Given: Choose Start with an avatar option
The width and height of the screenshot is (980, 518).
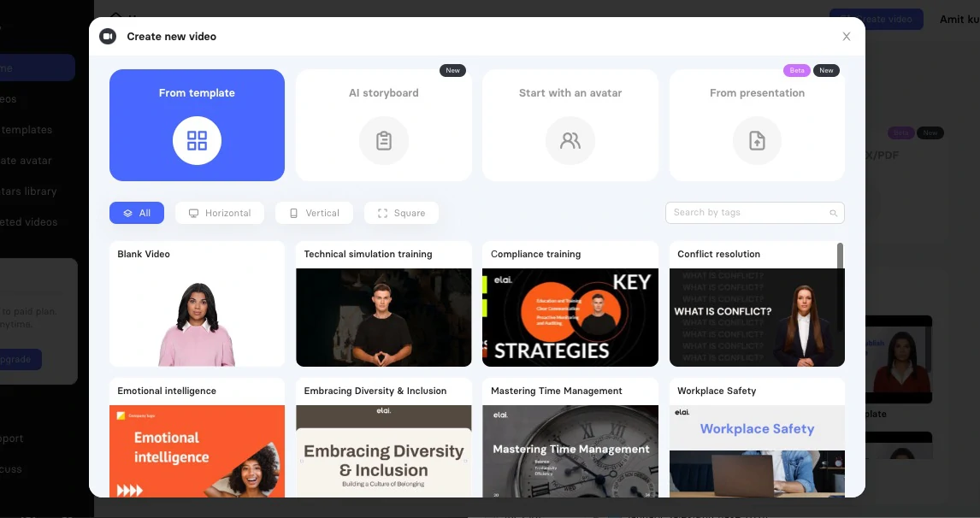Looking at the screenshot, I should tap(570, 125).
